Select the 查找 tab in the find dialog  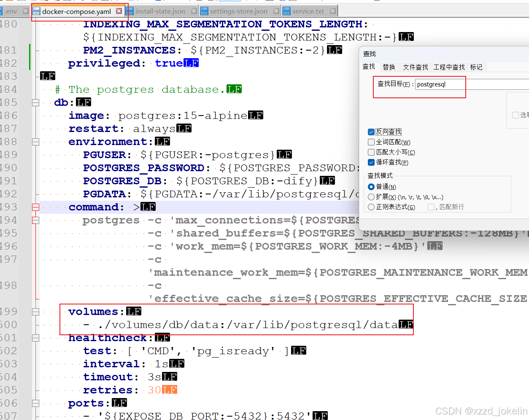(x=369, y=67)
